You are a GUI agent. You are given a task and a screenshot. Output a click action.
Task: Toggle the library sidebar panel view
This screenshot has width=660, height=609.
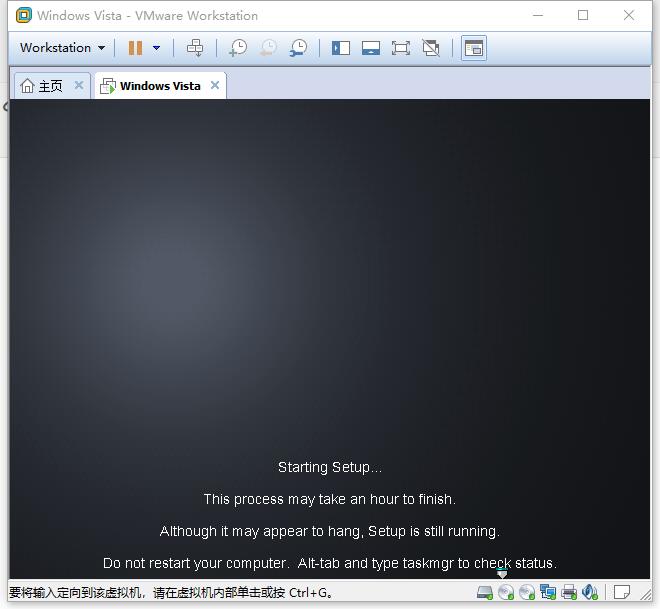(x=341, y=48)
